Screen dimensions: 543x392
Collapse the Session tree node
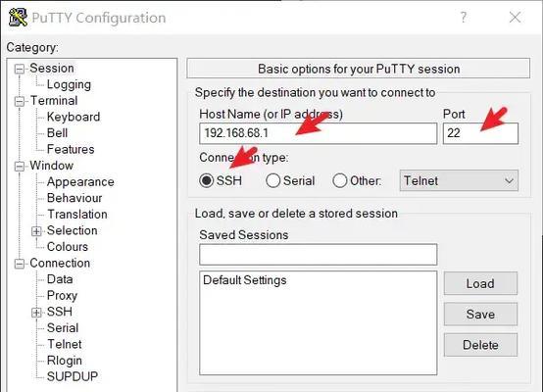[20, 69]
